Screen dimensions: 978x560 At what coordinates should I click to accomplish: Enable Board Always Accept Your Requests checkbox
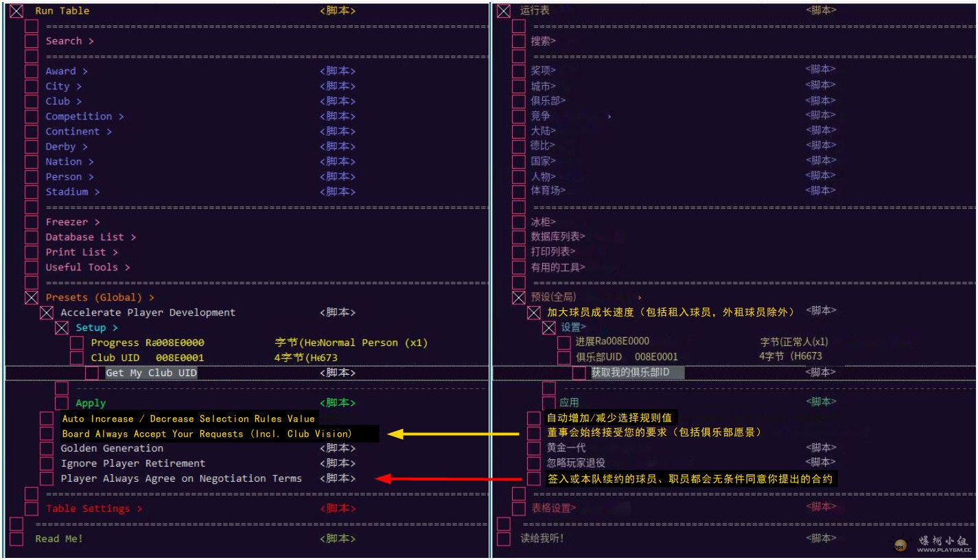tap(47, 434)
